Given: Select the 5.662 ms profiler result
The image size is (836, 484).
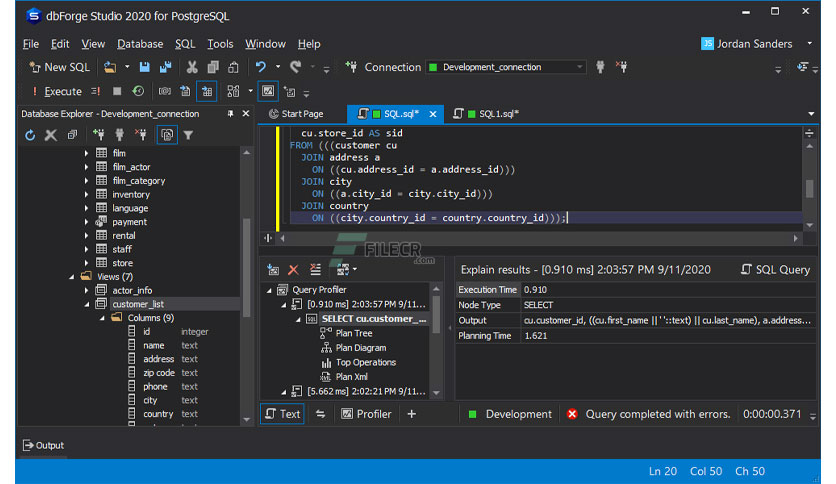Looking at the screenshot, I should [366, 391].
